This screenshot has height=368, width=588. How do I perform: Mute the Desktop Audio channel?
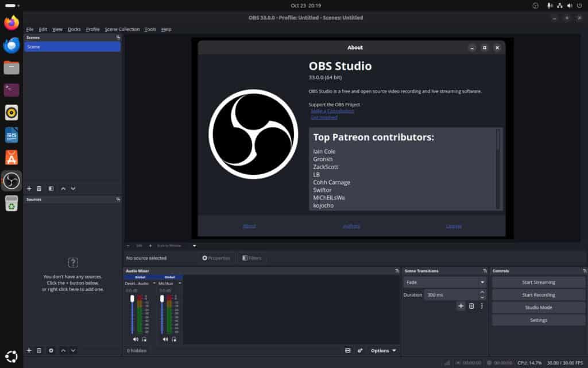click(x=136, y=339)
